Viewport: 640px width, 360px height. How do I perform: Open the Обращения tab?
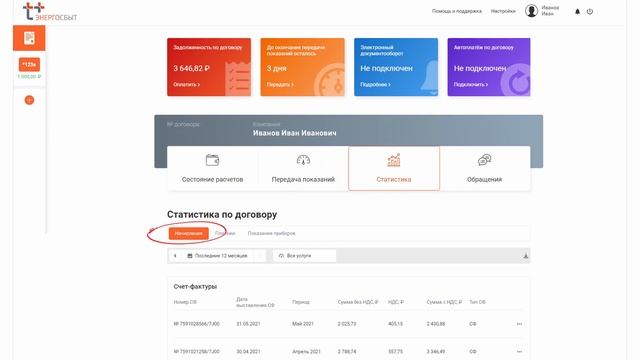click(x=484, y=168)
